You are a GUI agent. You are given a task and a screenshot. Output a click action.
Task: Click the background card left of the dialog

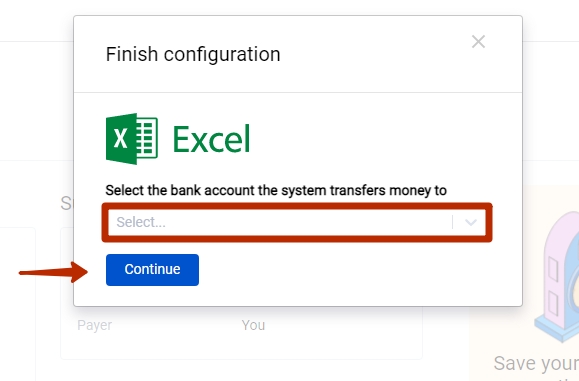(x=18, y=303)
